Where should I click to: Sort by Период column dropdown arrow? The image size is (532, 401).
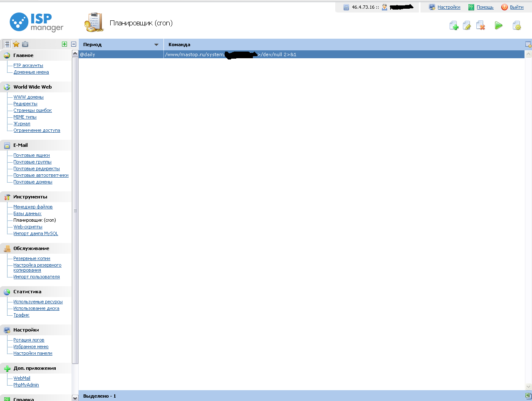point(156,45)
